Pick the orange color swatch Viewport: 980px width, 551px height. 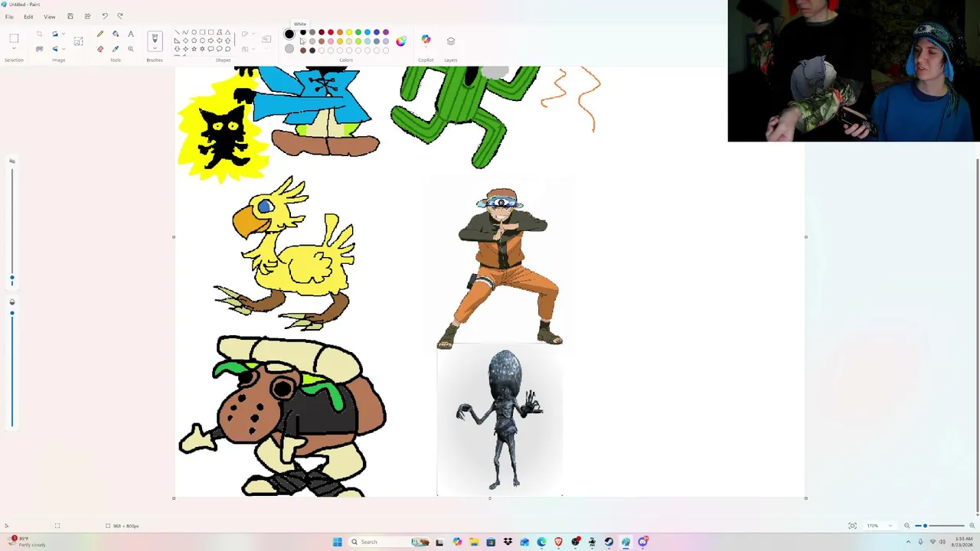[340, 32]
